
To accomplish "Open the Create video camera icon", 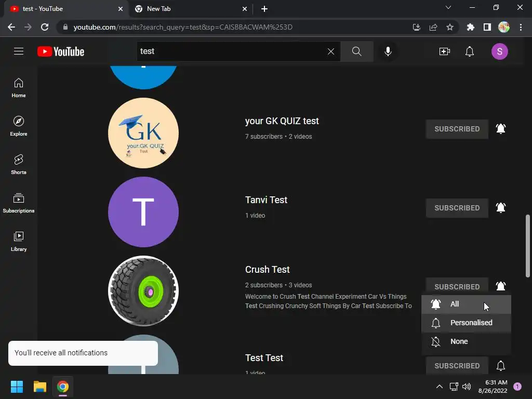I will point(445,51).
